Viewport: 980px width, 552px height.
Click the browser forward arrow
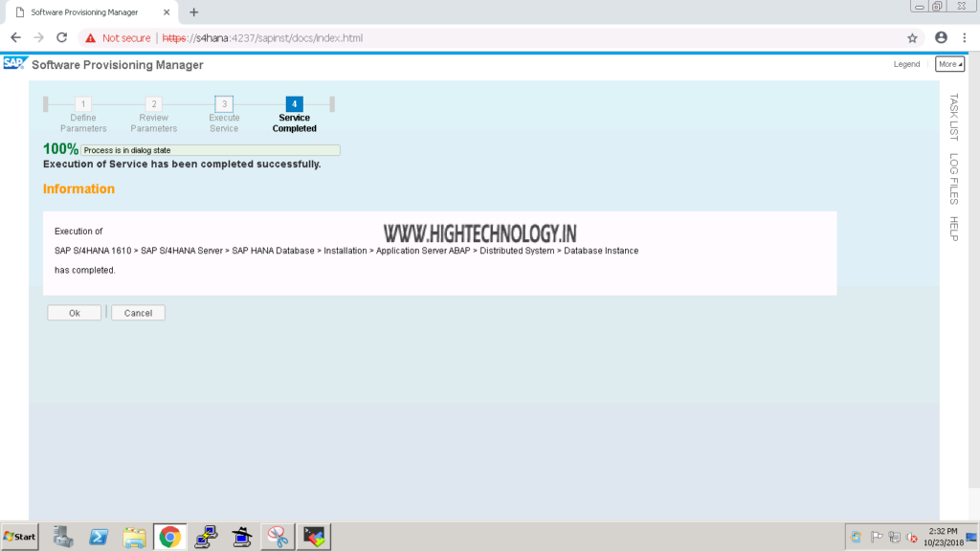tap(38, 38)
